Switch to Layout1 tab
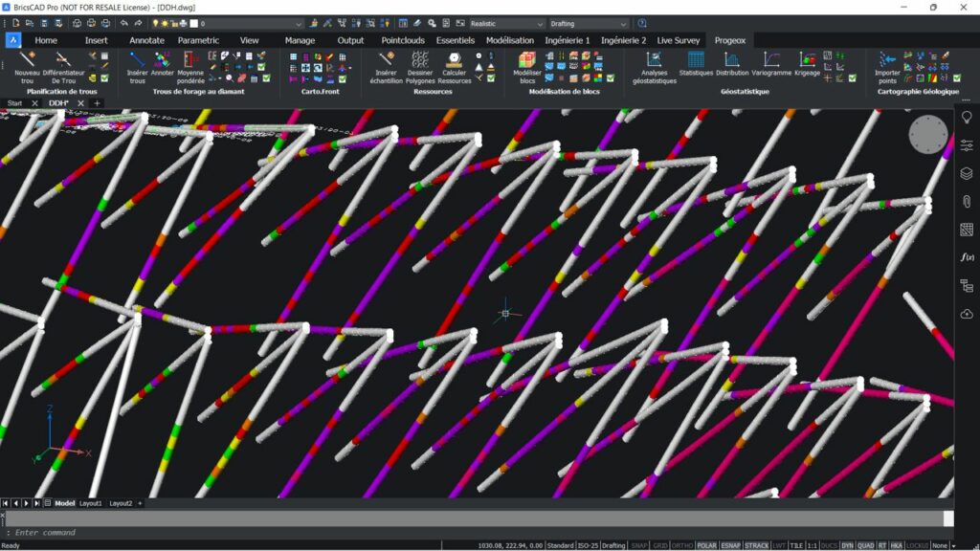Viewport: 980px width, 551px height. [x=90, y=503]
